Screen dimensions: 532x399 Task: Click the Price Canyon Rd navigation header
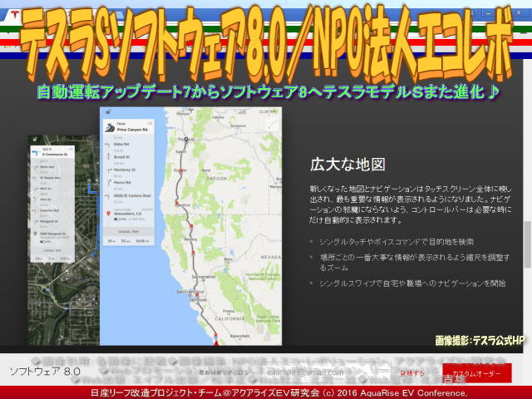tap(129, 127)
